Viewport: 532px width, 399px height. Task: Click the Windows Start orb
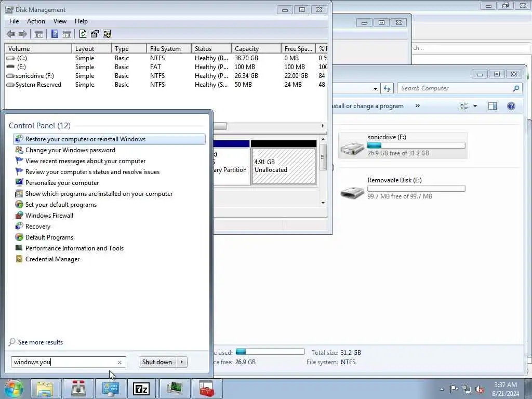pyautogui.click(x=14, y=389)
